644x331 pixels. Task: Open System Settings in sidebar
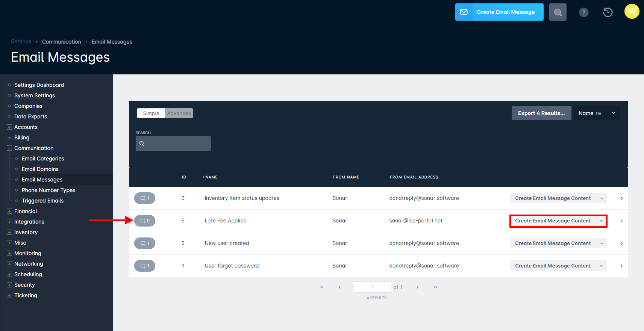(35, 95)
